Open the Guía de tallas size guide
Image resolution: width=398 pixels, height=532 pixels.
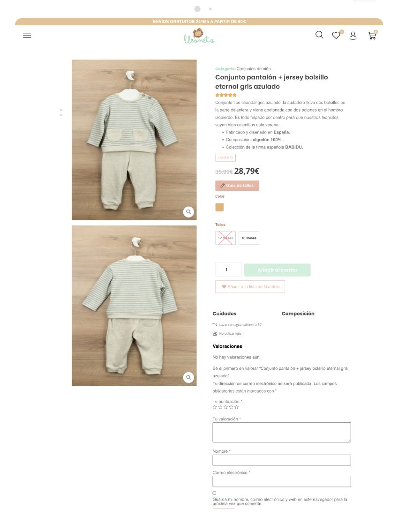(237, 186)
